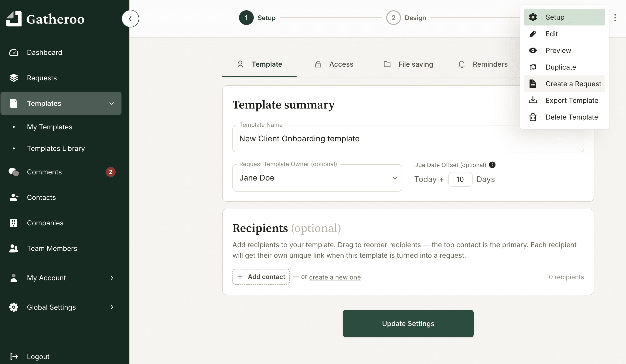This screenshot has height=364, width=626.
Task: Click the Edit pencil icon in menu
Action: tap(533, 34)
